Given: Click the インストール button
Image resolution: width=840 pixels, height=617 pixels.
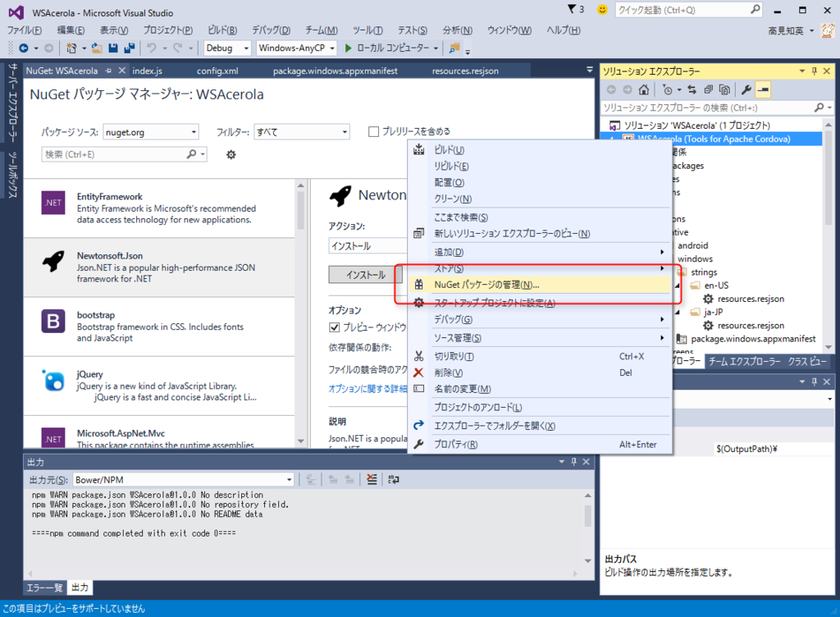Looking at the screenshot, I should pyautogui.click(x=365, y=275).
